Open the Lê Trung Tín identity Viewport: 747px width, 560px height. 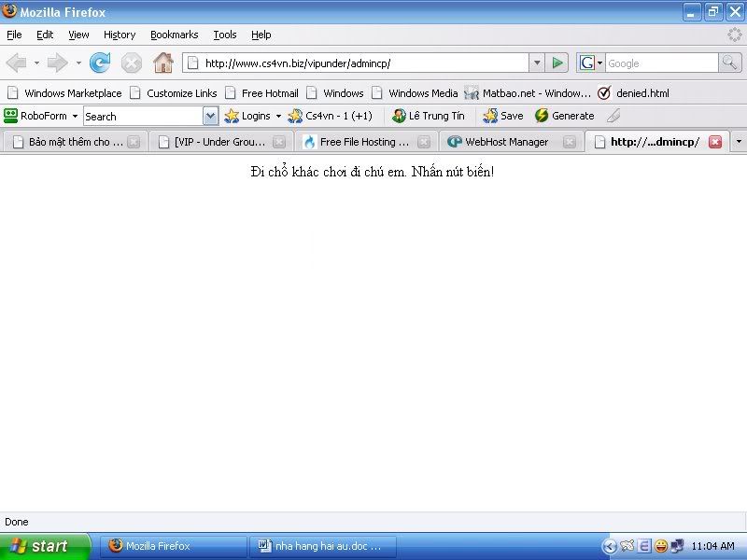[x=429, y=116]
